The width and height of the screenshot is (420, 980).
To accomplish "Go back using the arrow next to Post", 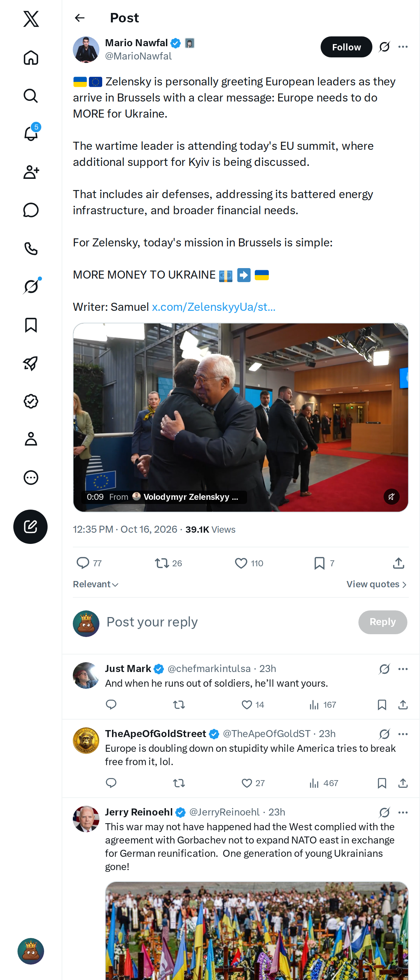I will 79,18.
